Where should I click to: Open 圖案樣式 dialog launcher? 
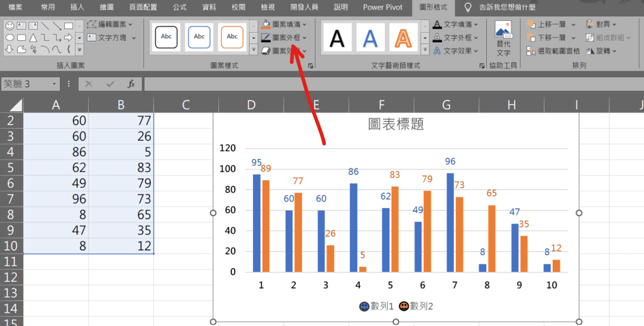[x=311, y=65]
